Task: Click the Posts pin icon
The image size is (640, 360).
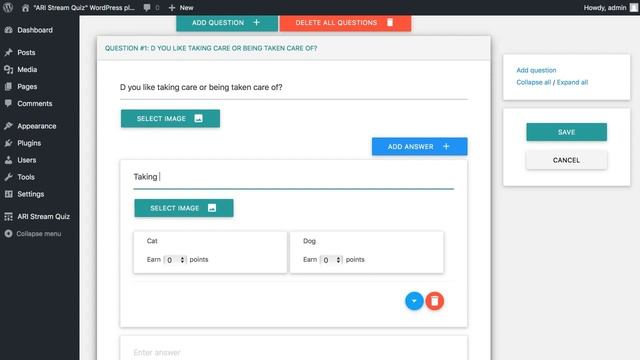Action: pyautogui.click(x=9, y=52)
